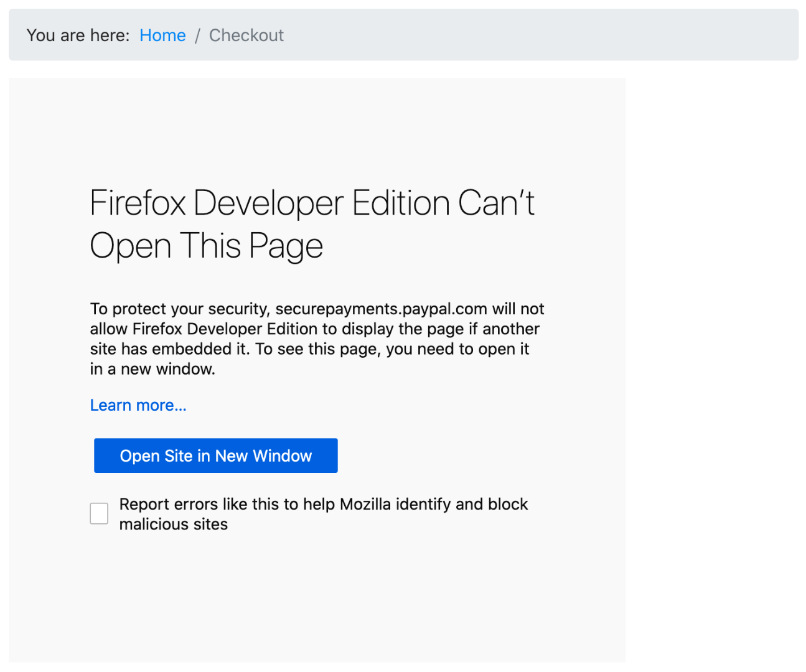Click the "malicious sites" label line
Viewport: 806px width, 672px height.
point(173,525)
